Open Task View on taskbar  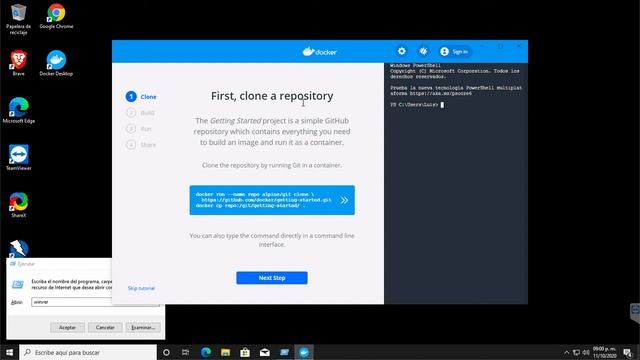(x=185, y=352)
